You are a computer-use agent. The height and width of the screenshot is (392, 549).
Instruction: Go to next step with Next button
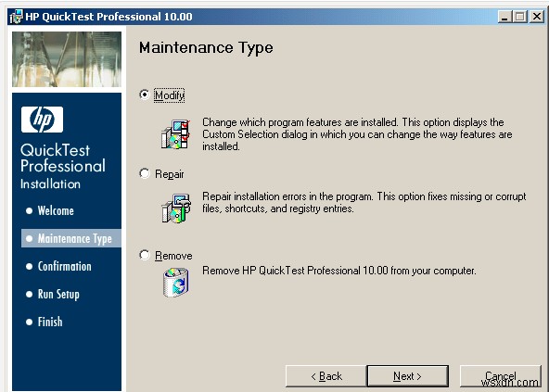(407, 376)
